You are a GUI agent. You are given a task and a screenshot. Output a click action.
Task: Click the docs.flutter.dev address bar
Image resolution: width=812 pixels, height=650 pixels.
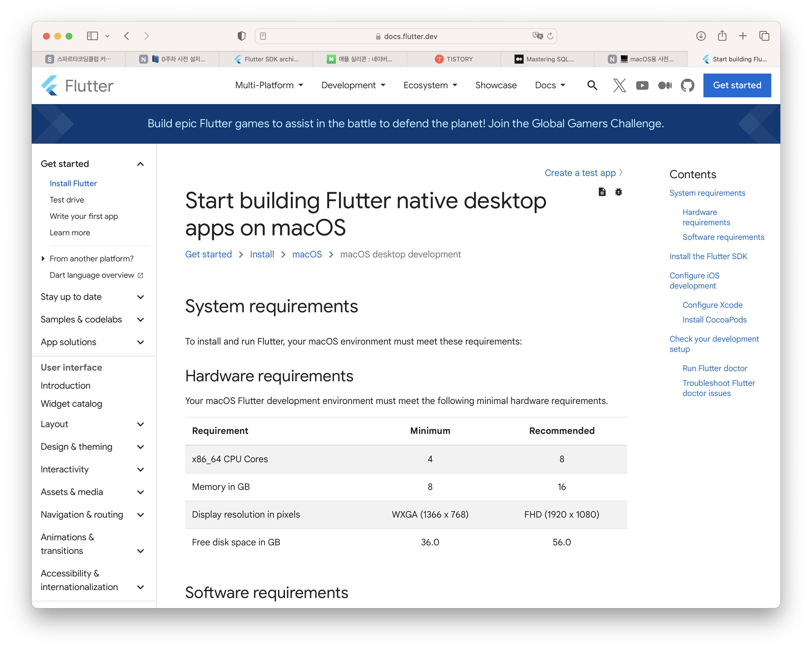(x=406, y=36)
